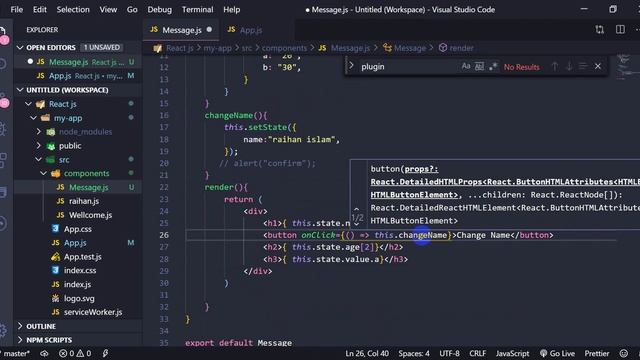Click the Ln 26, Col 40 status item

point(367,353)
